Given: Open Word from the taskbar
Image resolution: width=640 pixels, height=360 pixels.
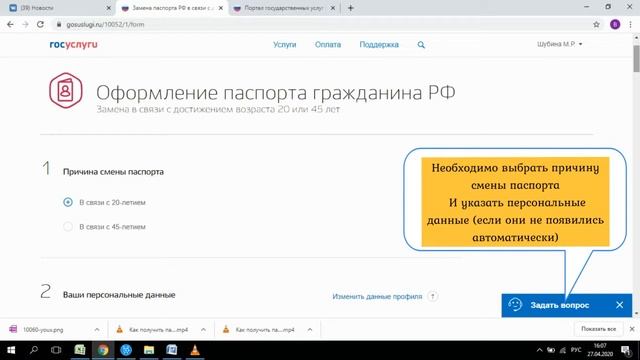Looking at the screenshot, I should point(172,350).
